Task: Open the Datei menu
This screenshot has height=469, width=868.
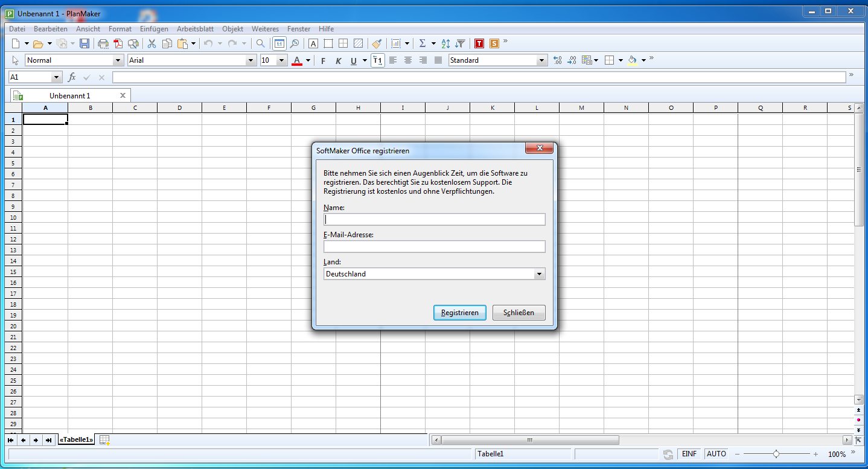Action: 17,29
